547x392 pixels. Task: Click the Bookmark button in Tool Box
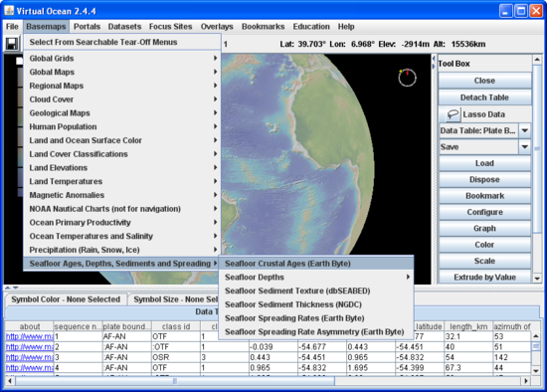point(484,196)
